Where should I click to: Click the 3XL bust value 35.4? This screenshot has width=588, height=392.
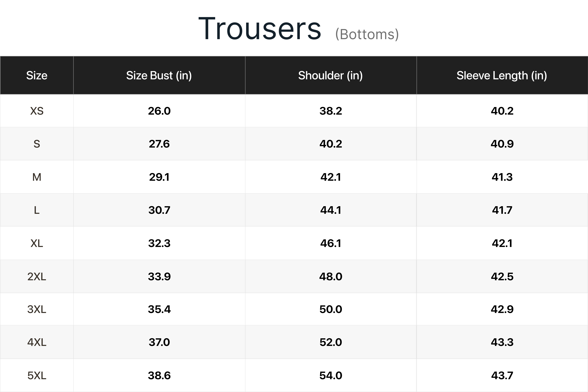coord(159,309)
